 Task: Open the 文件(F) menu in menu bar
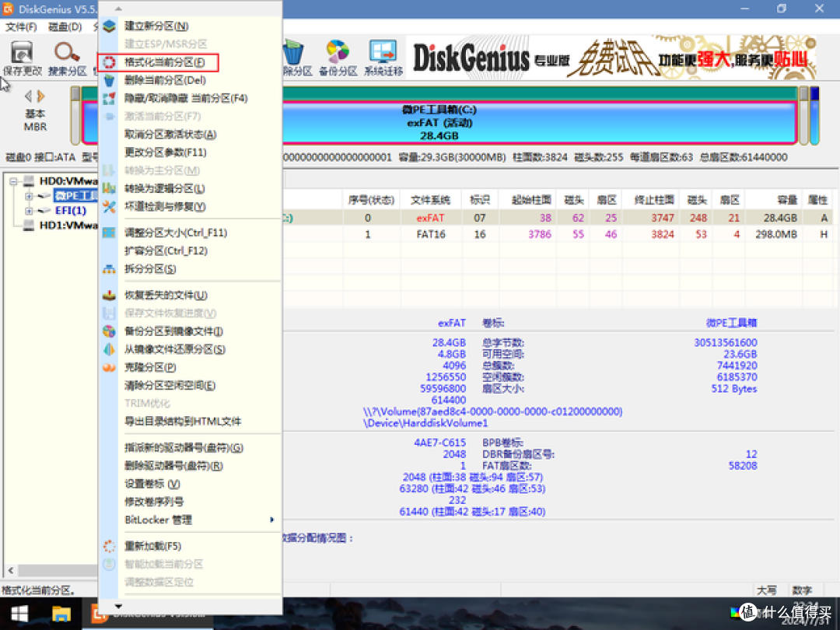[21, 27]
